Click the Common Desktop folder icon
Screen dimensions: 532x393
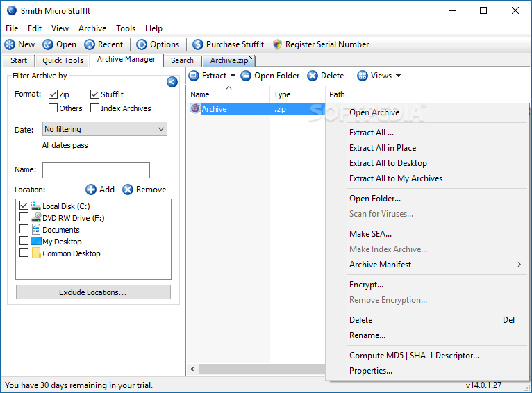click(x=36, y=253)
